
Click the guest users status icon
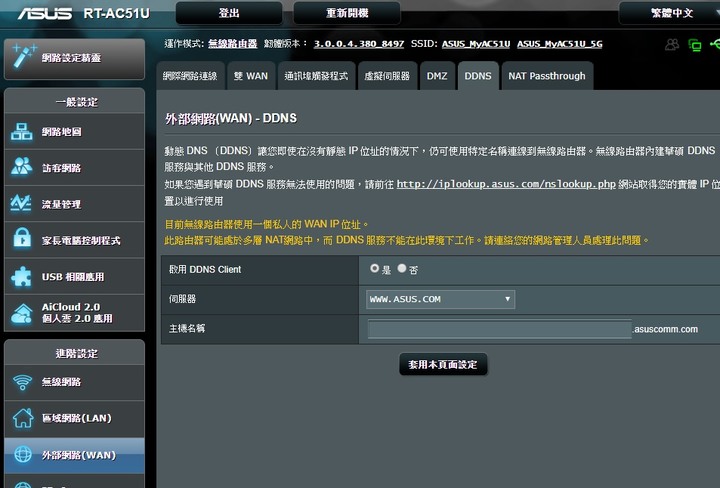point(672,44)
